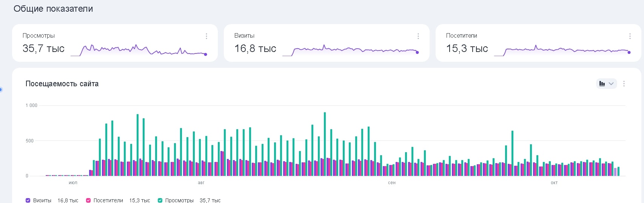Click the Просмотры card title
This screenshot has width=644, height=203.
[39, 36]
